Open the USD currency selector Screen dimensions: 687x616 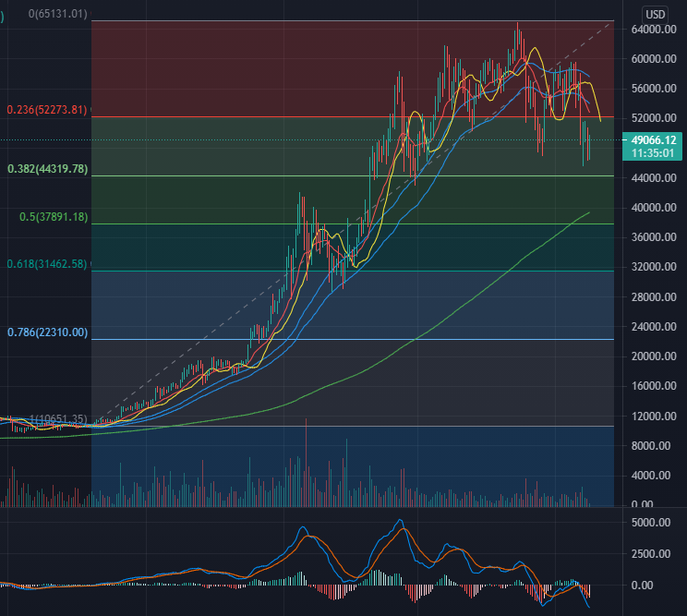655,15
